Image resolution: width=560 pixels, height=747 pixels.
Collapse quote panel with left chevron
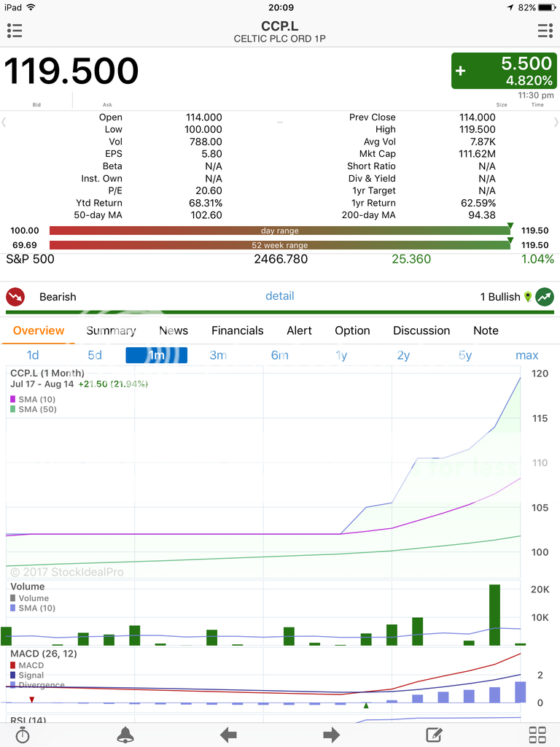point(4,123)
